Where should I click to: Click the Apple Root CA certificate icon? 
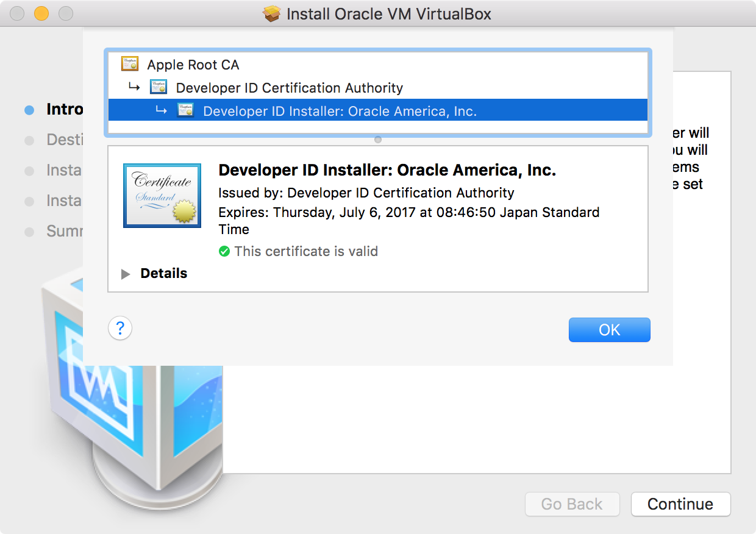coord(129,64)
